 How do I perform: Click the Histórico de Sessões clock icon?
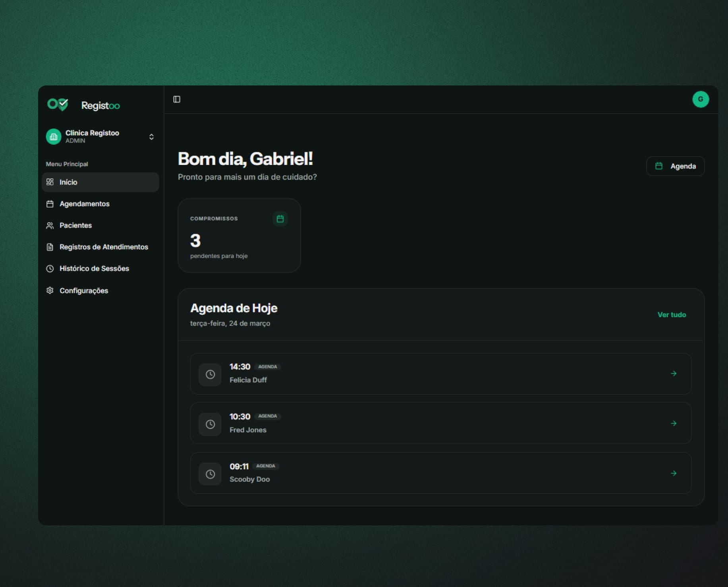coord(50,269)
